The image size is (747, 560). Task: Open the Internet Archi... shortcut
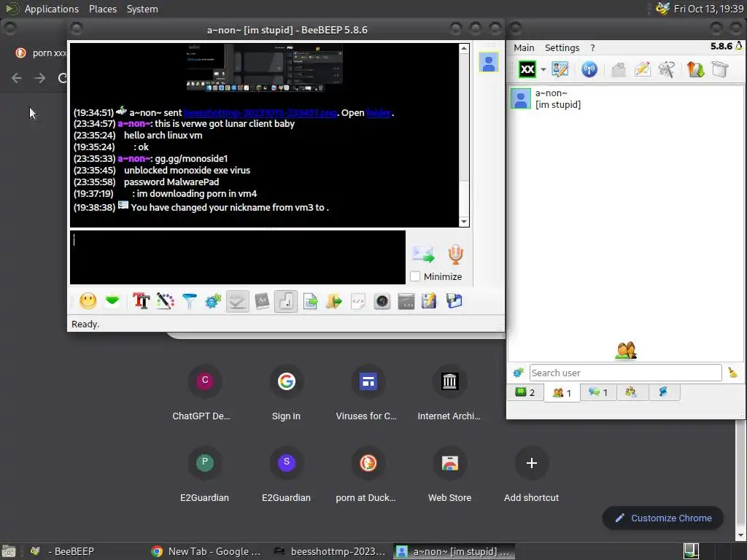[x=449, y=392]
